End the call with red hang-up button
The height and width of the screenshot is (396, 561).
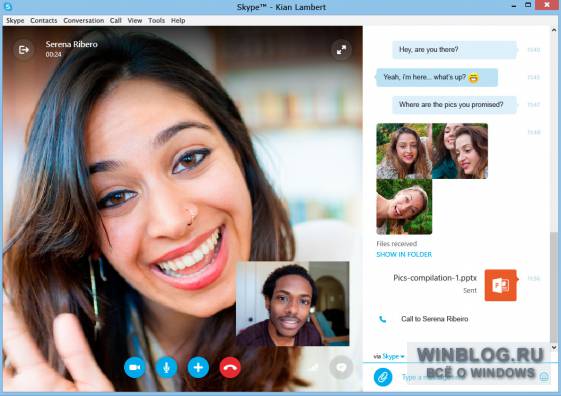230,367
